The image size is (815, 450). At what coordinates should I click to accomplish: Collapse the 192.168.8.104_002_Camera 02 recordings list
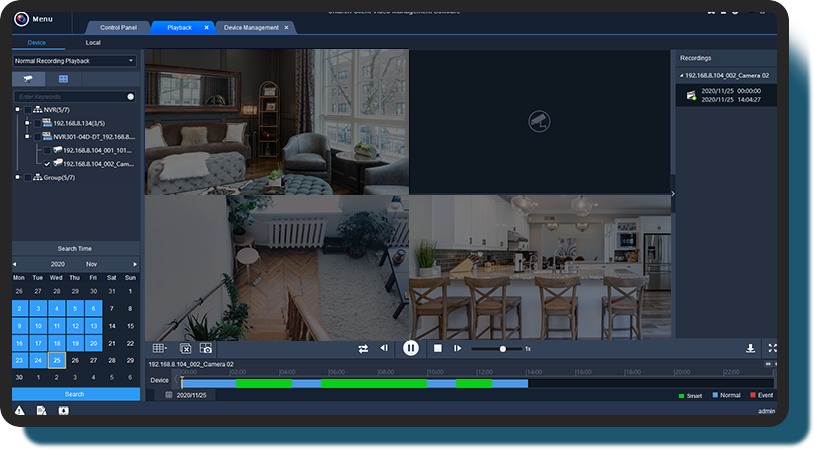(682, 76)
